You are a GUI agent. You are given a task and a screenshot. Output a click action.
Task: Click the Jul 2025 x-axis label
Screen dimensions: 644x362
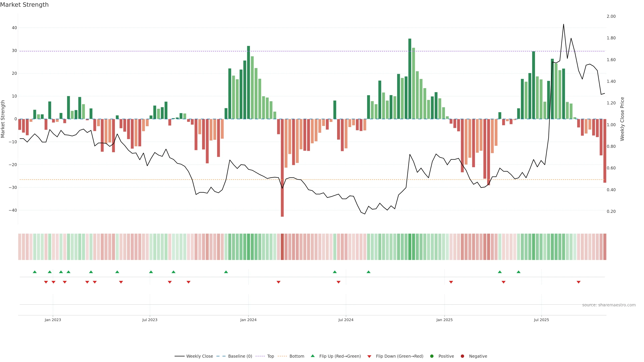(541, 320)
